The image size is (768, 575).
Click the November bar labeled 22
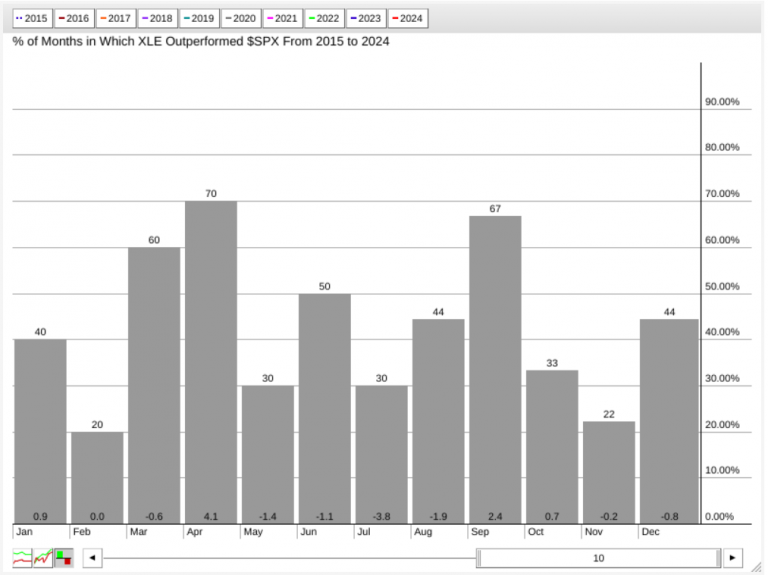pos(609,473)
